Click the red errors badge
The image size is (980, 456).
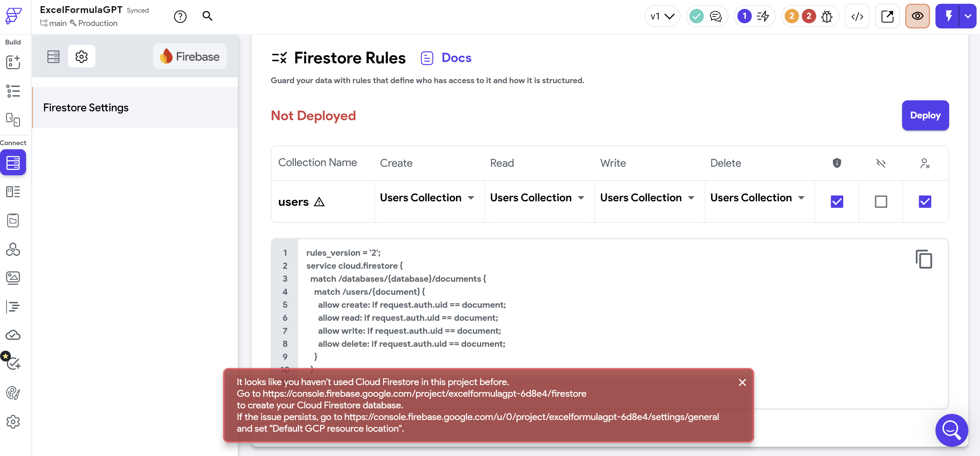coord(809,16)
